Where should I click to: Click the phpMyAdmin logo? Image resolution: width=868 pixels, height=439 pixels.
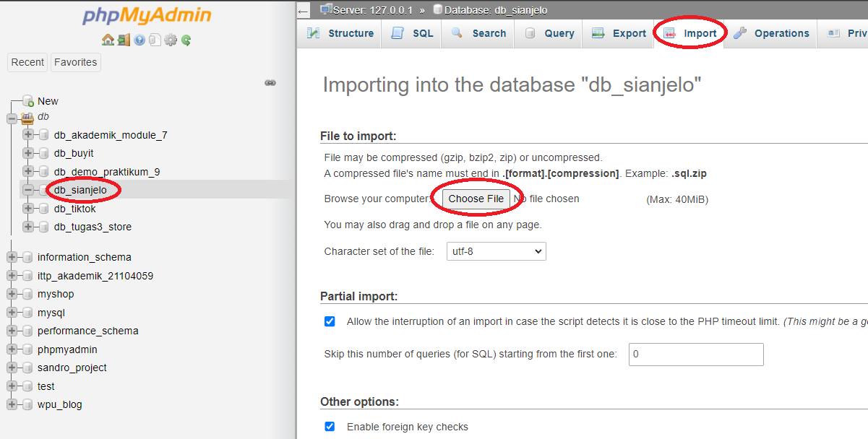pos(147,16)
